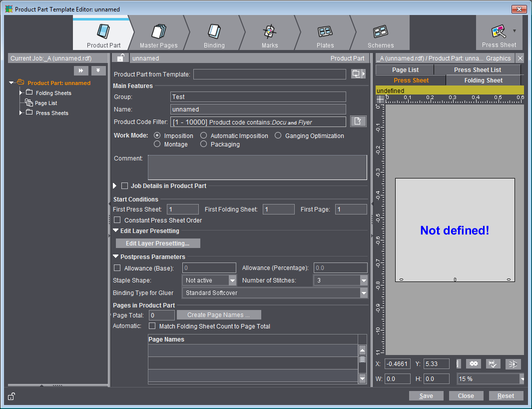
Task: Go to the Binding step
Action: [214, 36]
